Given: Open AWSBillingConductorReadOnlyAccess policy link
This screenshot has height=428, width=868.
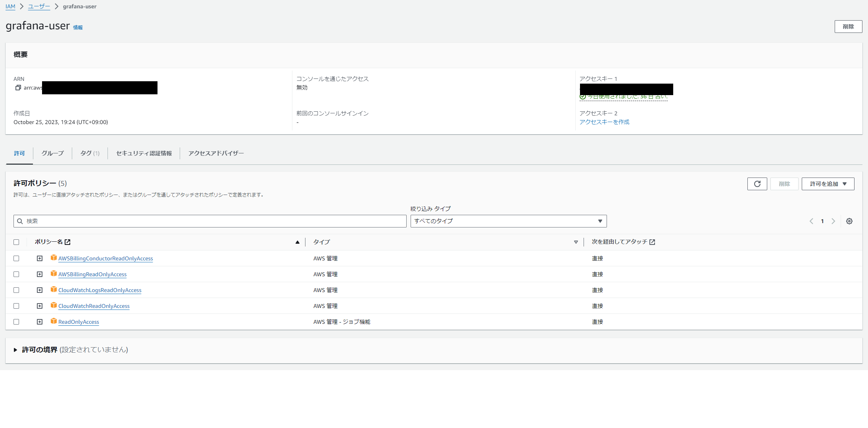Looking at the screenshot, I should coord(106,258).
